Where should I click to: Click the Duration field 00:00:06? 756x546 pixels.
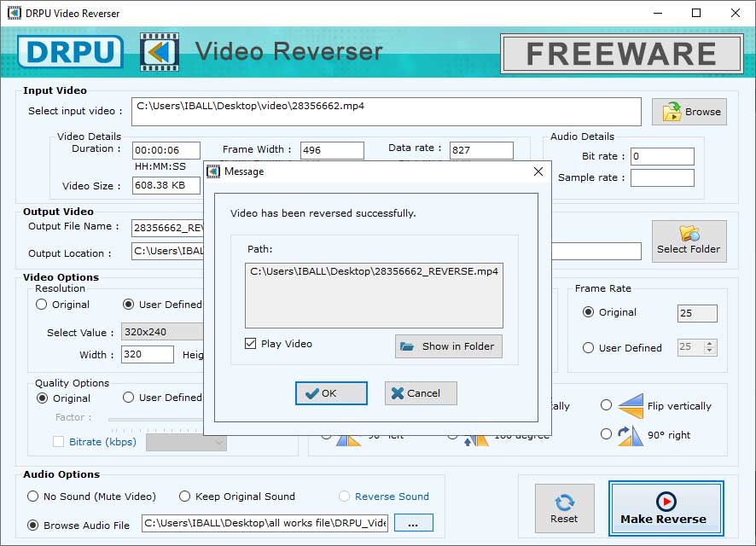point(166,150)
